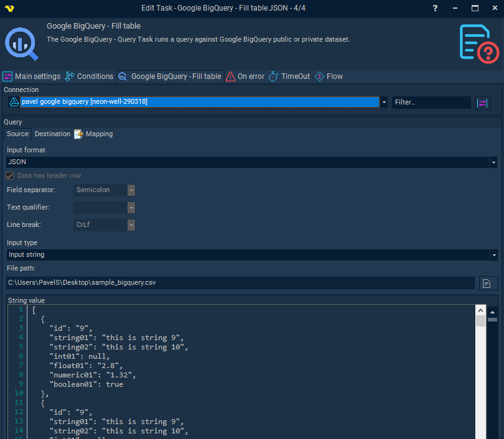Click the Mapping icon next to its tab
Viewport: 504px width, 439px height.
[78, 134]
